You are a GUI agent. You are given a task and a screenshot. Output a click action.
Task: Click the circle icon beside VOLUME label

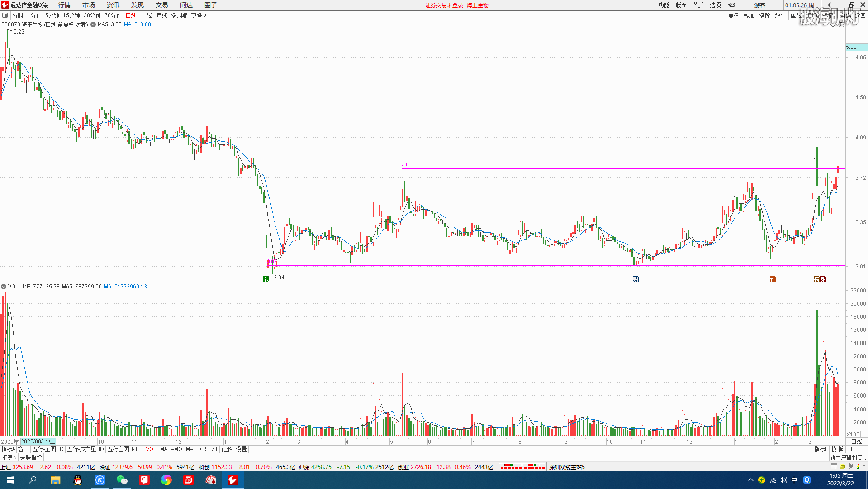pos(4,287)
